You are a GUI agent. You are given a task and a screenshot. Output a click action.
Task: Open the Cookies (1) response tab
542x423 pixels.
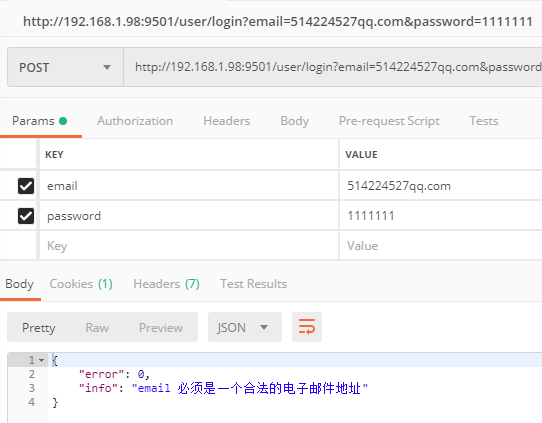pos(81,284)
